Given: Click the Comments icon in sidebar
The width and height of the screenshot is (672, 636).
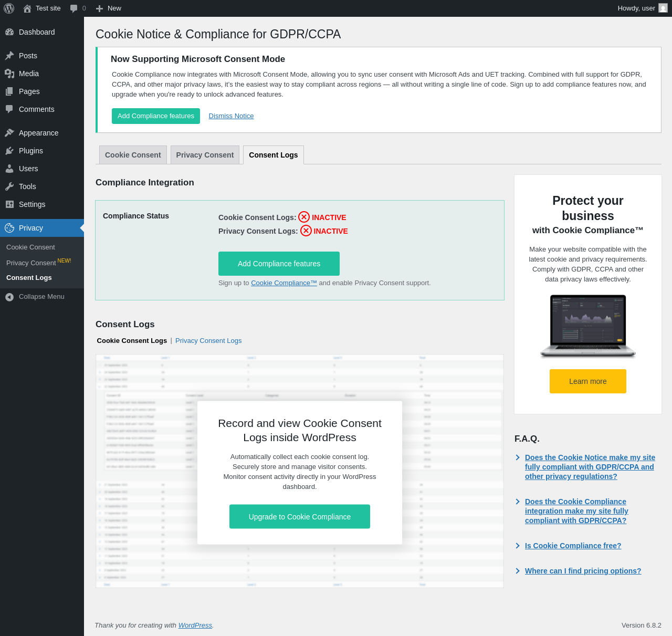Looking at the screenshot, I should click(9, 109).
